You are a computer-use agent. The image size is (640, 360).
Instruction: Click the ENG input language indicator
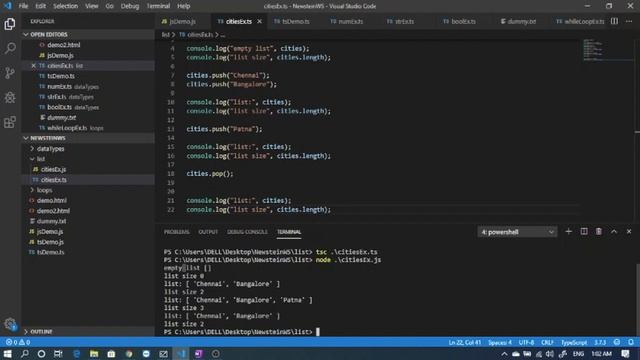coord(578,353)
